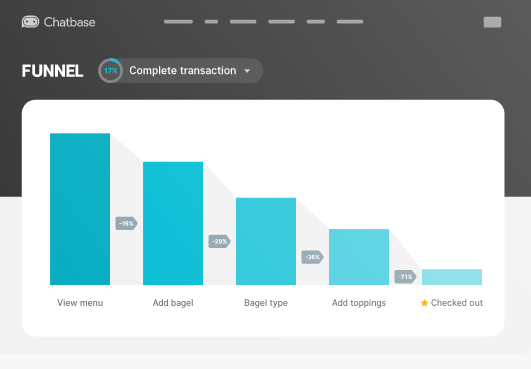The width and height of the screenshot is (531, 369).
Task: Click the -36% drop-off tag
Action: pyautogui.click(x=312, y=257)
